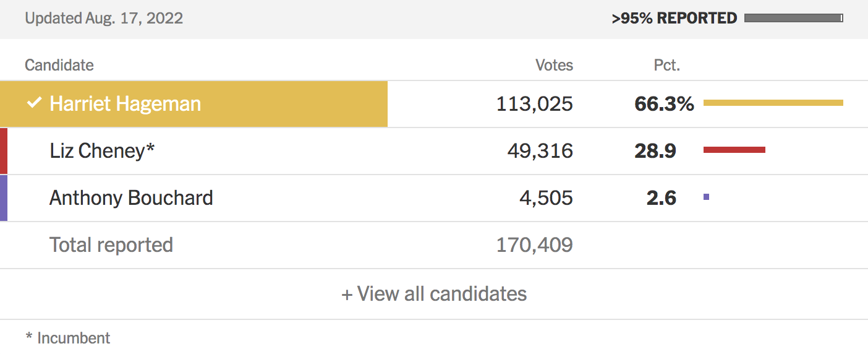The width and height of the screenshot is (868, 354).
Task: Click the purple color marker beside Anthony Bouchard
Action: point(4,198)
